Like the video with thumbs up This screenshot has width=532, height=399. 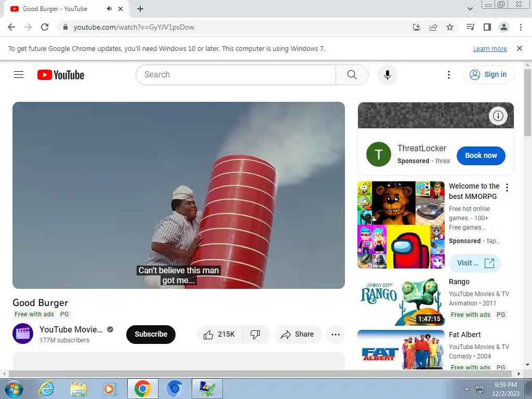pyautogui.click(x=220, y=334)
